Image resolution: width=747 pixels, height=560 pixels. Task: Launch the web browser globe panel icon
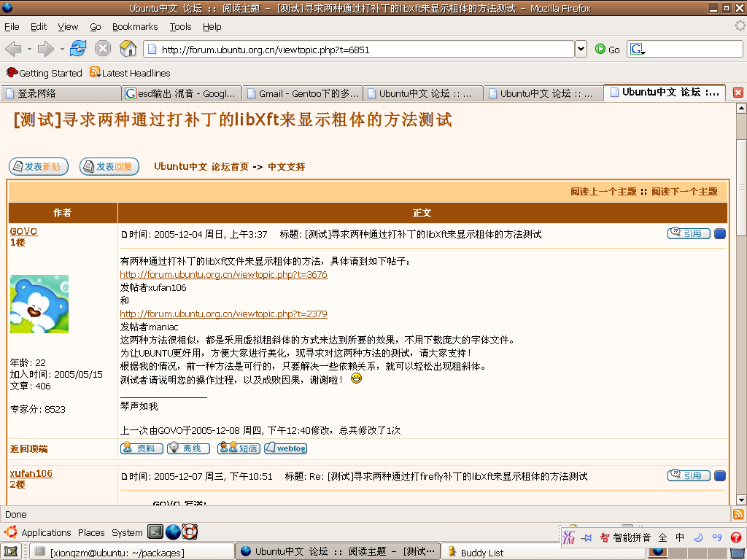172,532
